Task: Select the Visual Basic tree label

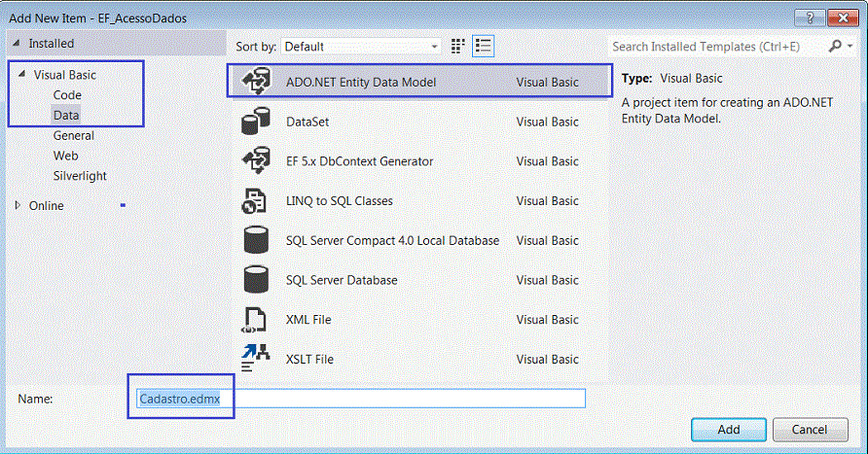Action: [65, 75]
